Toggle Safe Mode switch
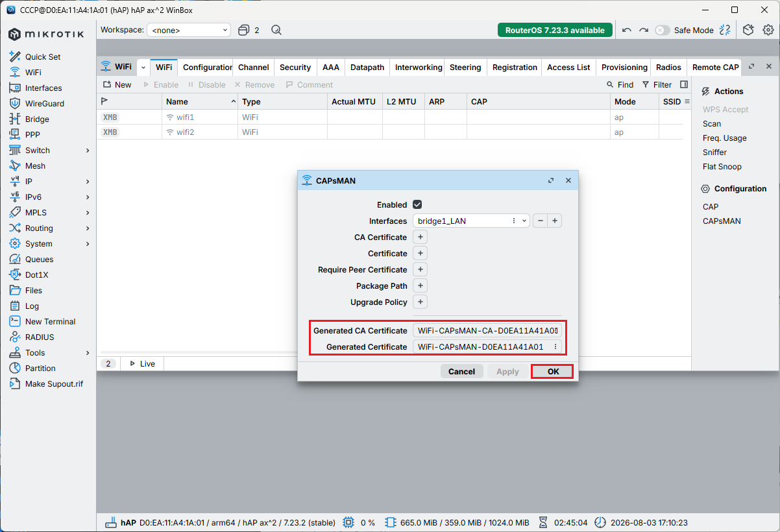780x532 pixels. pos(662,30)
